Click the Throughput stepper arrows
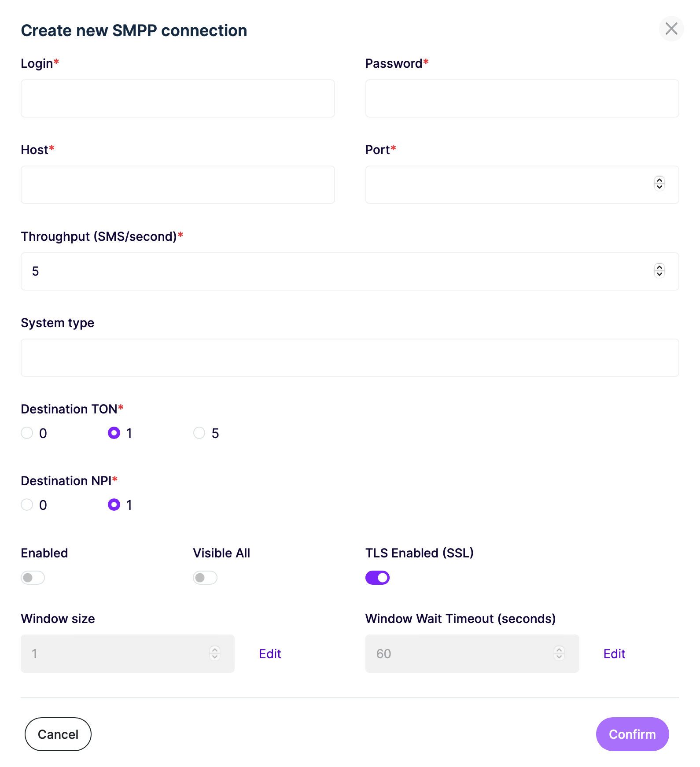The width and height of the screenshot is (700, 767). [659, 270]
